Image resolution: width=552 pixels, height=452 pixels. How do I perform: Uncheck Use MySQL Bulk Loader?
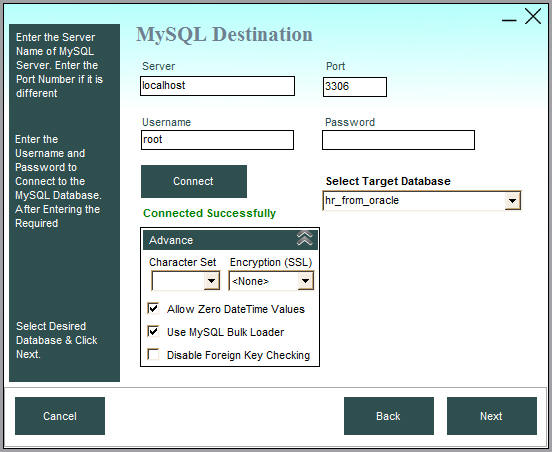(x=153, y=331)
